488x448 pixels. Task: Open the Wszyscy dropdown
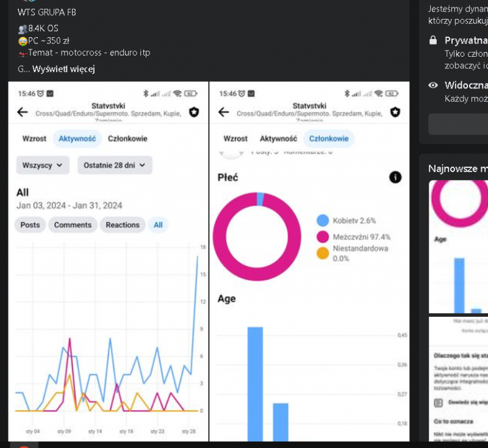coord(43,165)
